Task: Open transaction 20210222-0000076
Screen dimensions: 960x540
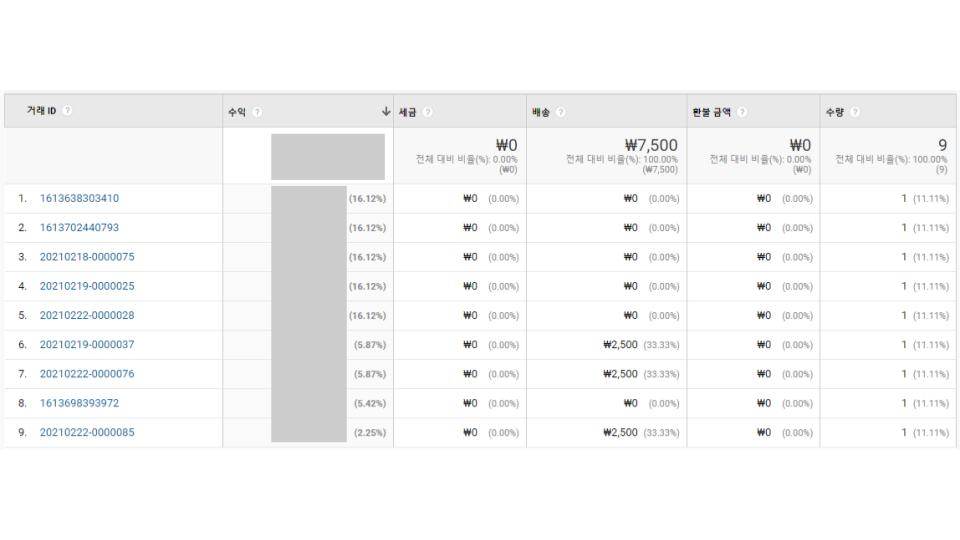Action: pos(87,374)
